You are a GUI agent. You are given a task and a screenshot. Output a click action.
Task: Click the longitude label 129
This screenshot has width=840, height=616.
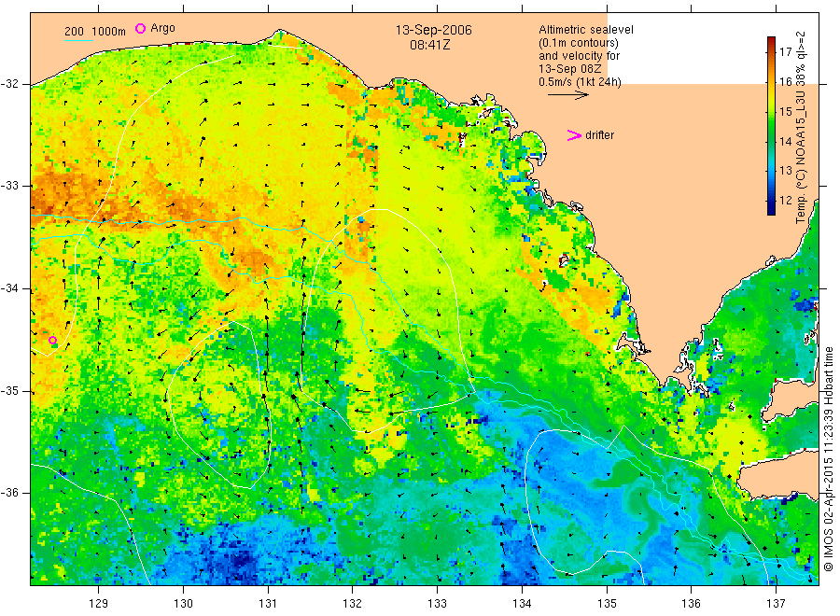(x=99, y=604)
